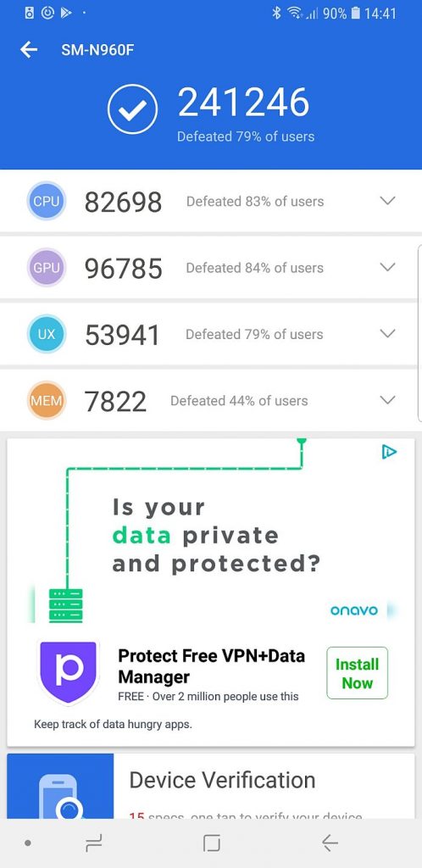Tap the Android back navigation button

[x=330, y=843]
